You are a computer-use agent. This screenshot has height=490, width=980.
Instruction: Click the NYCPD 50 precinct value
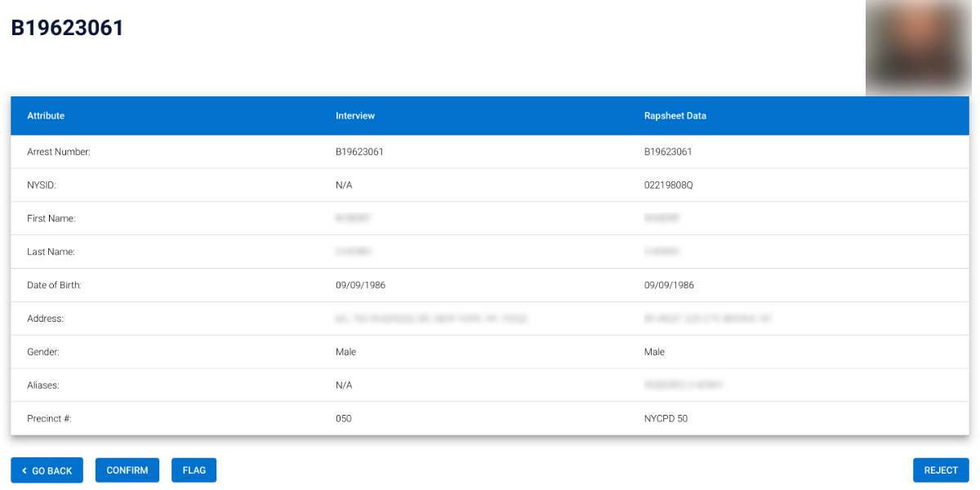click(666, 418)
